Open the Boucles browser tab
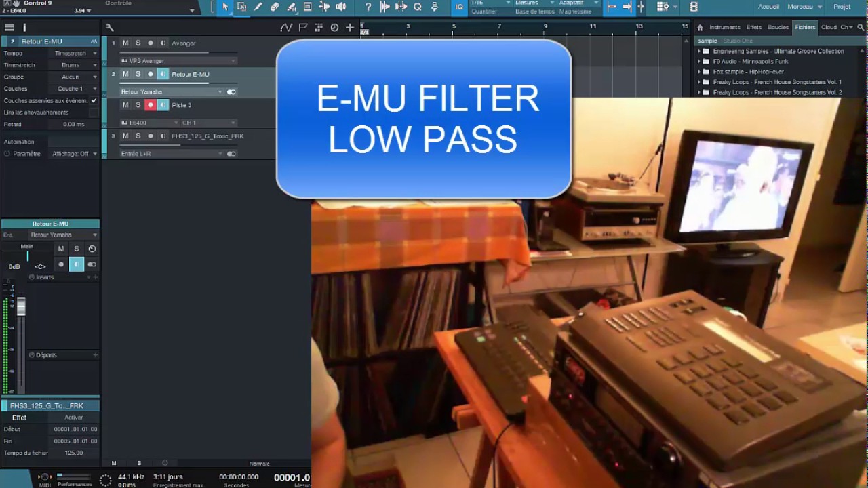 pos(778,27)
